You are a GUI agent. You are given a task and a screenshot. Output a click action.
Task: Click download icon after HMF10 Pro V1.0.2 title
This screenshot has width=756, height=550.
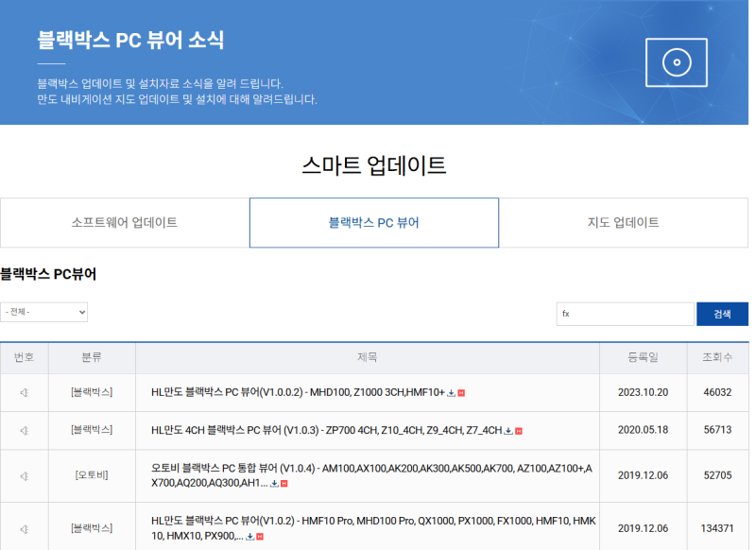[x=249, y=537]
